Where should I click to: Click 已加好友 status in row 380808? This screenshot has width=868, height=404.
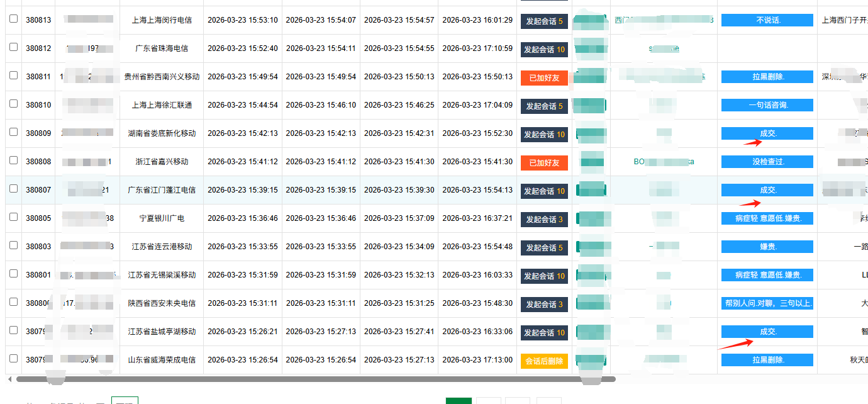(544, 162)
